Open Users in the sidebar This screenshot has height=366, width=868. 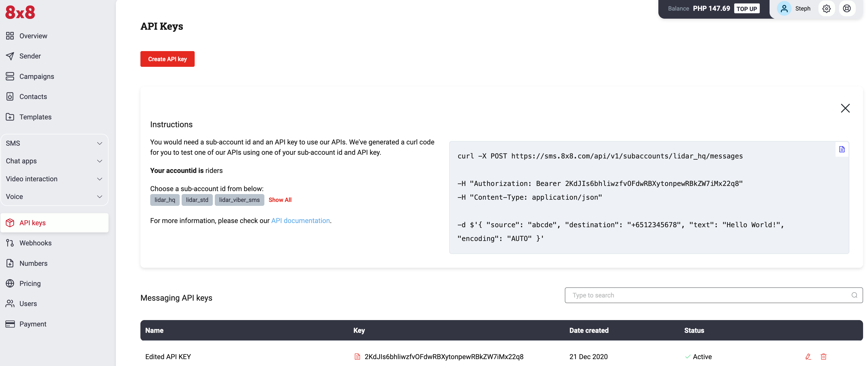tap(28, 304)
